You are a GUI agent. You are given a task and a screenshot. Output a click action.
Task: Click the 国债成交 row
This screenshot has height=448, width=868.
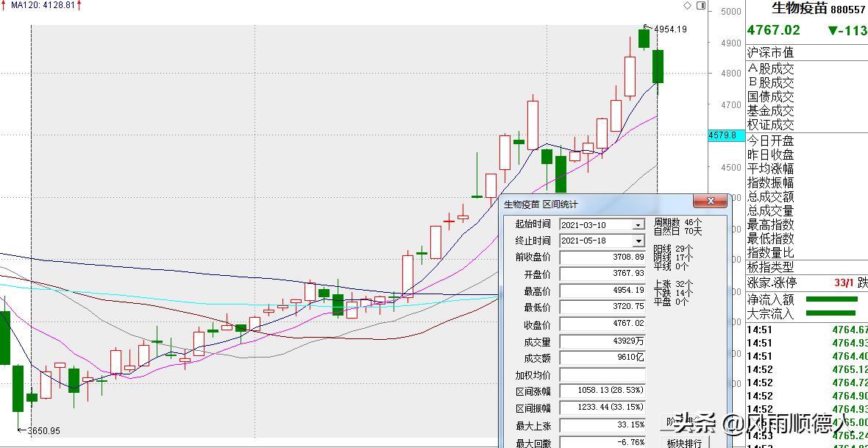coord(807,97)
